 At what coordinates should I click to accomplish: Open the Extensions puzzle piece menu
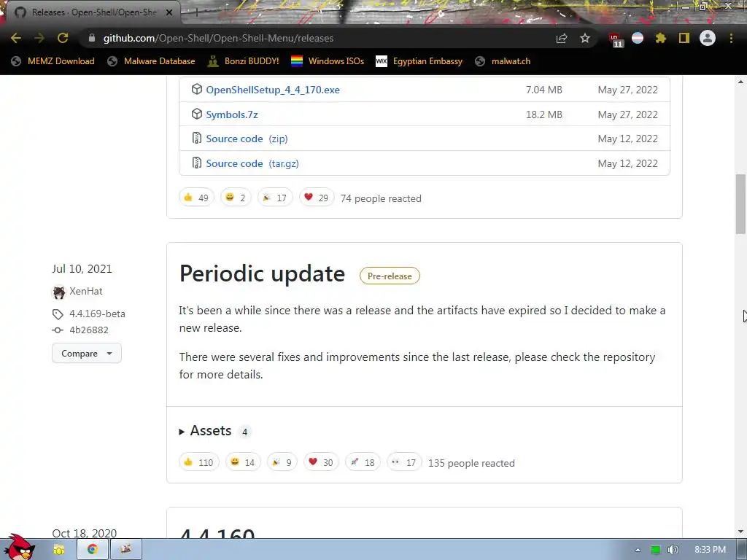tap(660, 38)
